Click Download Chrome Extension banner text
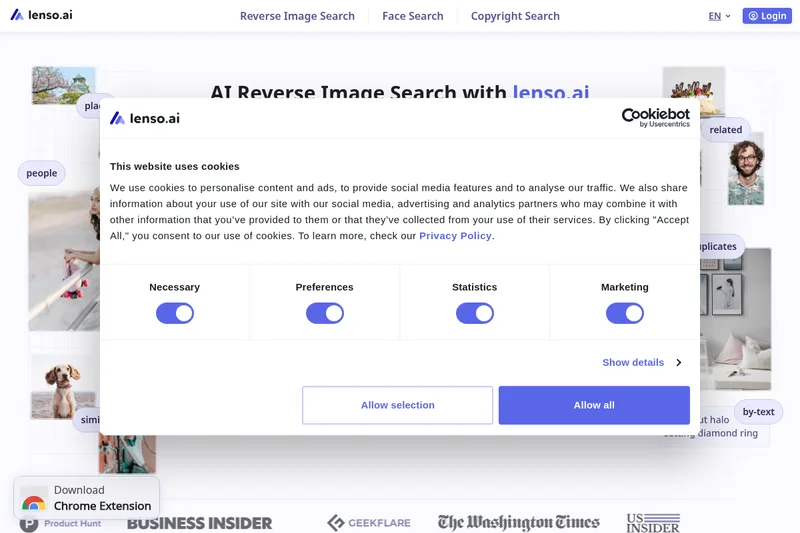Viewport: 800px width, 533px height. tap(103, 498)
